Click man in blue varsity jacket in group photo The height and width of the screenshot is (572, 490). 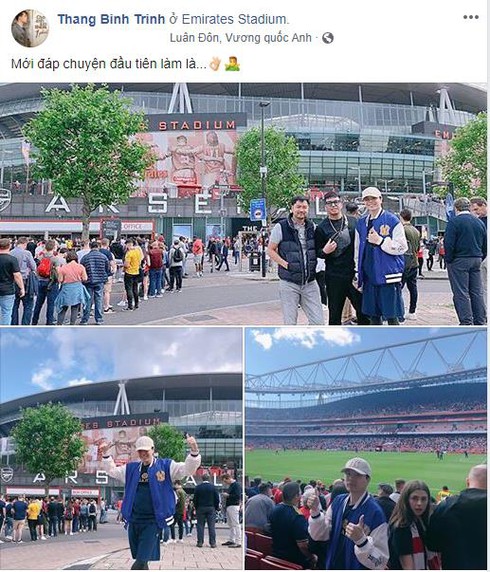click(379, 255)
